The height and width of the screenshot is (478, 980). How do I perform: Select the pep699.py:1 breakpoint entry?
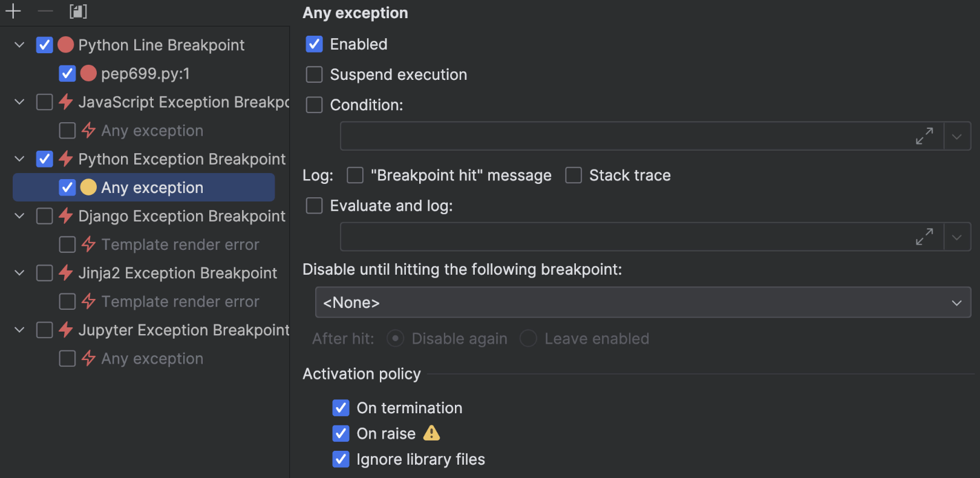(x=145, y=74)
